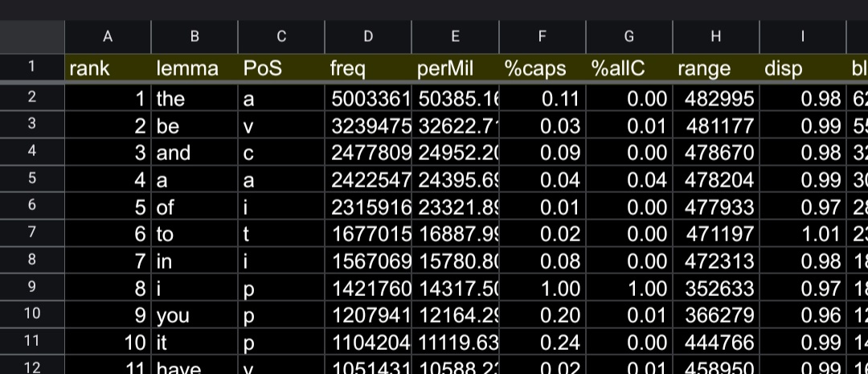The height and width of the screenshot is (374, 868).
Task: Select row 7 number header
Action: [31, 233]
